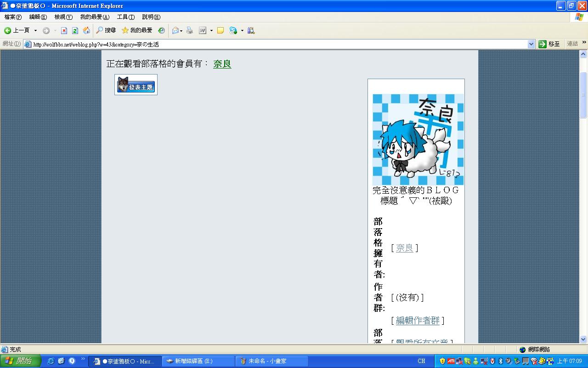
Task: Open the 檢視(V) menu
Action: coord(63,17)
